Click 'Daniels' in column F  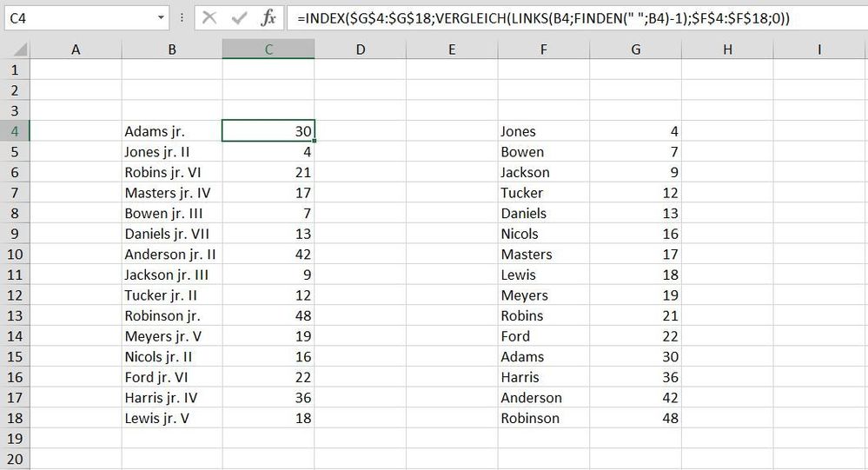544,213
